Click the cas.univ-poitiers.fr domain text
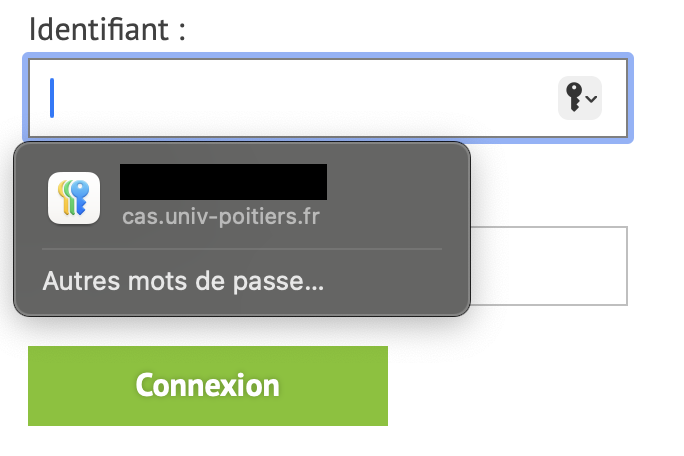 point(221,215)
